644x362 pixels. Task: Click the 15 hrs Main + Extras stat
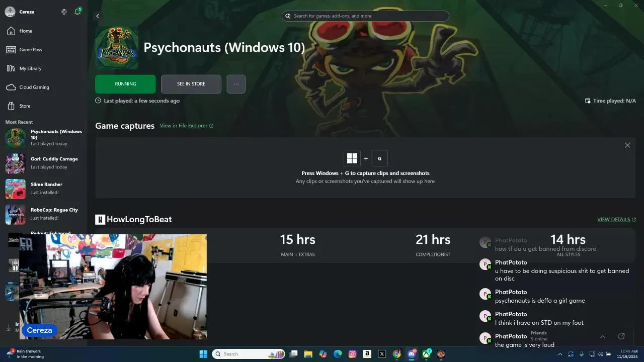coord(298,245)
